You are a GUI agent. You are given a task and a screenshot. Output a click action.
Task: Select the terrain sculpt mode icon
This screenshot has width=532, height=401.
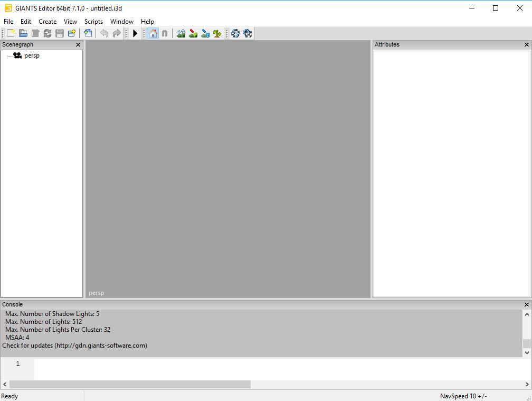(x=181, y=33)
